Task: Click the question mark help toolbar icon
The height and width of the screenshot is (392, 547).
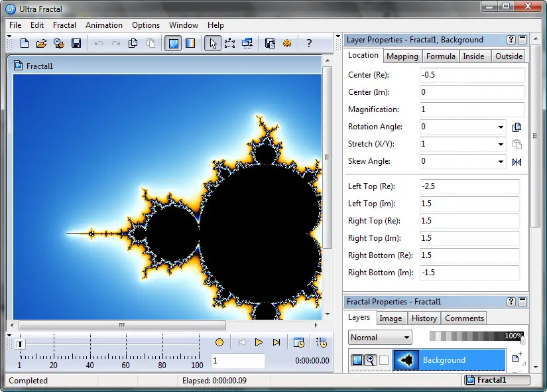Action: coord(309,43)
